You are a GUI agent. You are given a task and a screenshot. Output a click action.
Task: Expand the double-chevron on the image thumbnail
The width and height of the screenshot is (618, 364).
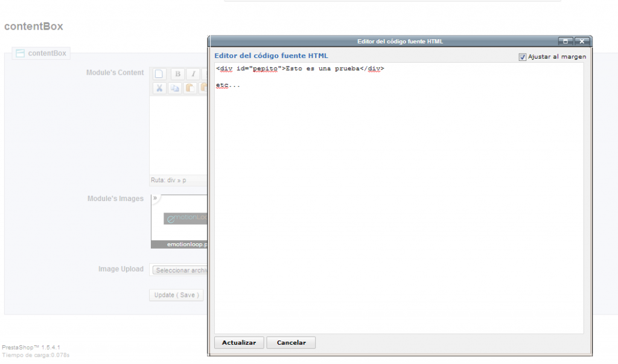[155, 198]
